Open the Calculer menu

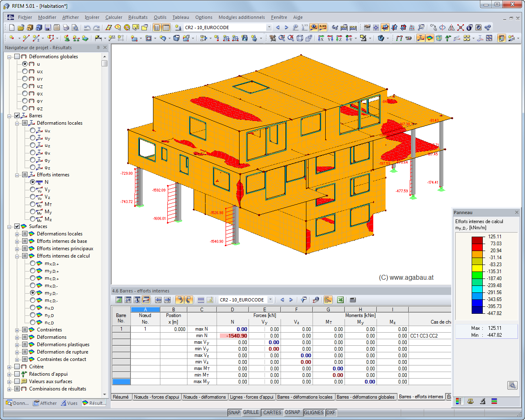click(x=114, y=17)
